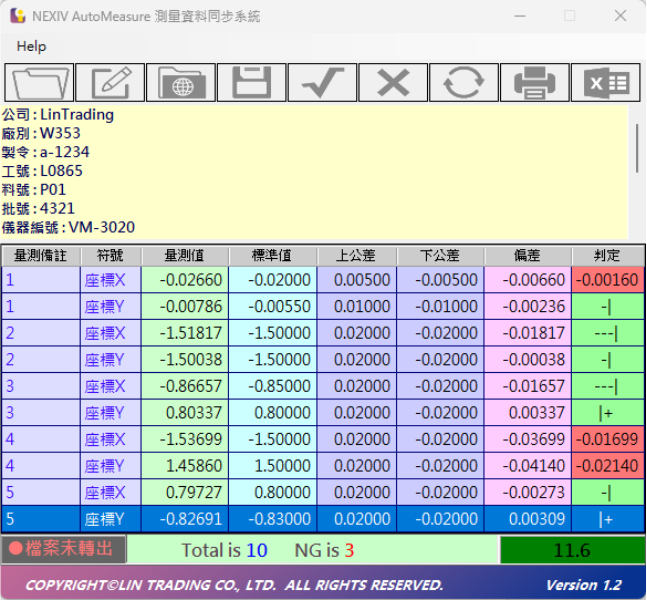Click the circular arrows sync icon
The width and height of the screenshot is (647, 600).
point(464,83)
